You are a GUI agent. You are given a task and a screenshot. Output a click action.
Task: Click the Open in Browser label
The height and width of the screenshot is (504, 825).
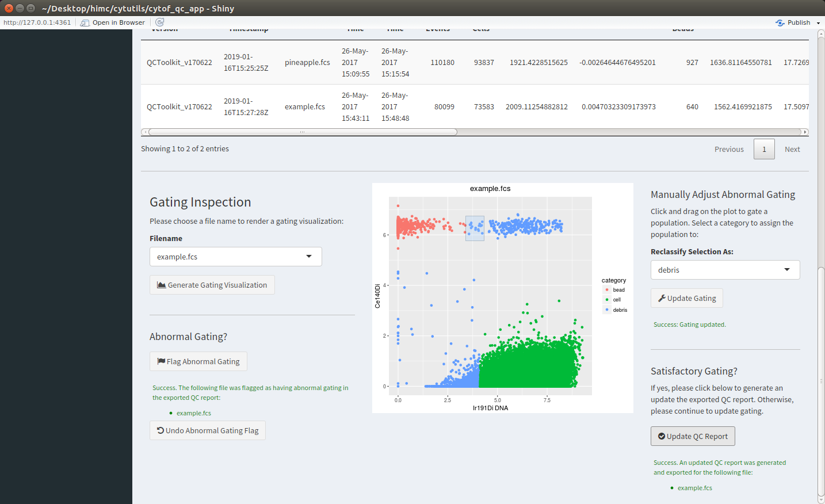[119, 22]
